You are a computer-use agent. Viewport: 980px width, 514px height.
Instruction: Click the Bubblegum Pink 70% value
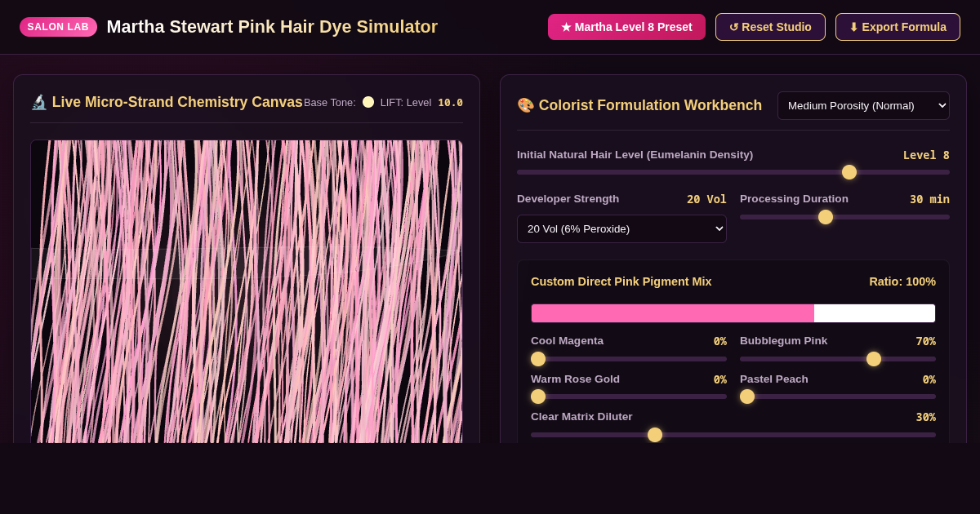click(x=925, y=341)
